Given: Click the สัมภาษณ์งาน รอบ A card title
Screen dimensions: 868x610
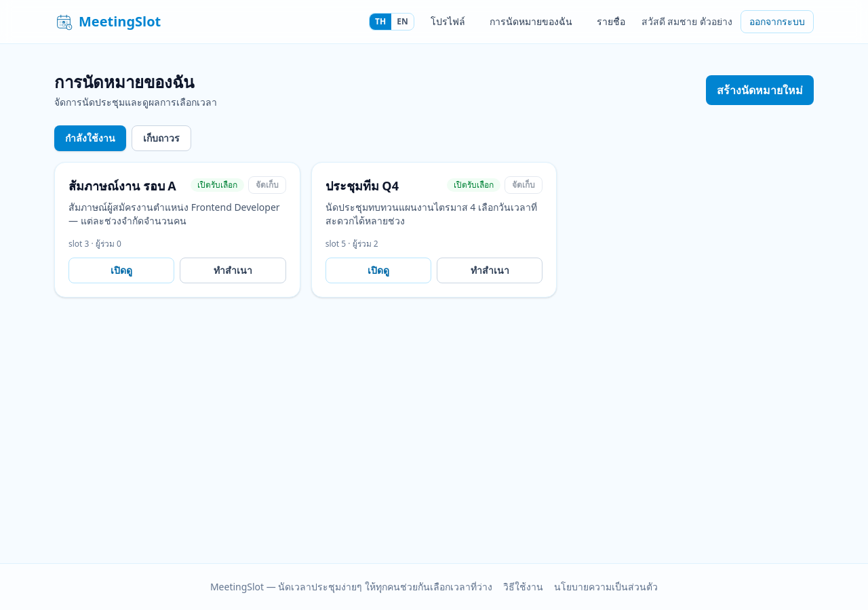Looking at the screenshot, I should tap(122, 186).
